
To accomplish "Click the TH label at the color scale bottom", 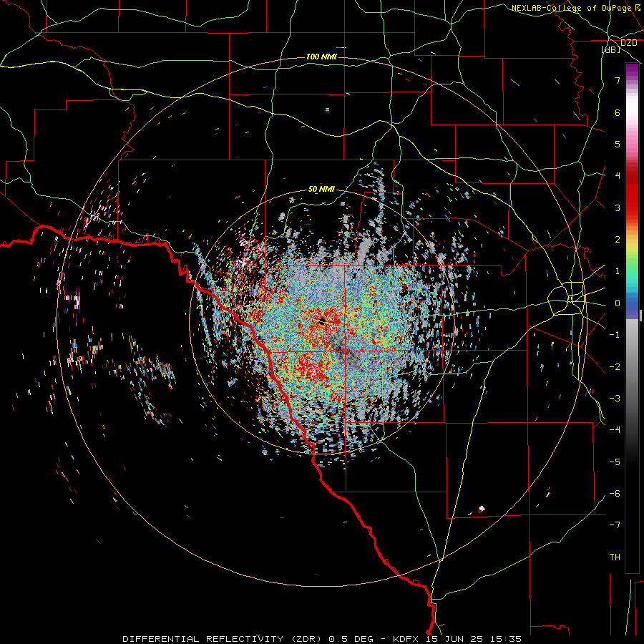I will 615,557.
